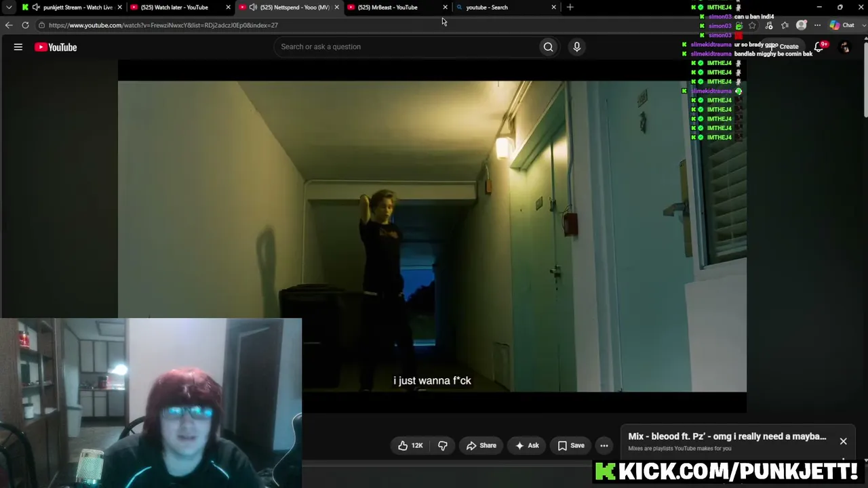Click the YouTube search magnifier button
This screenshot has height=488, width=868.
tap(548, 47)
